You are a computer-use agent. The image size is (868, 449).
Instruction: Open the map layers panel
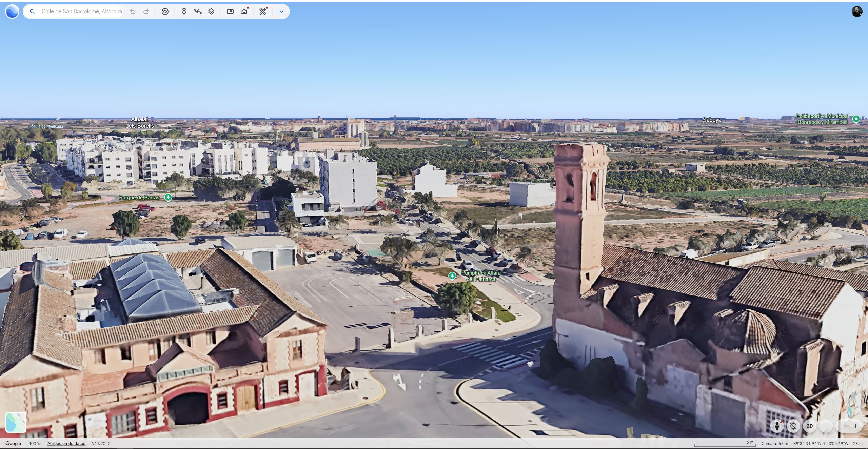[211, 12]
